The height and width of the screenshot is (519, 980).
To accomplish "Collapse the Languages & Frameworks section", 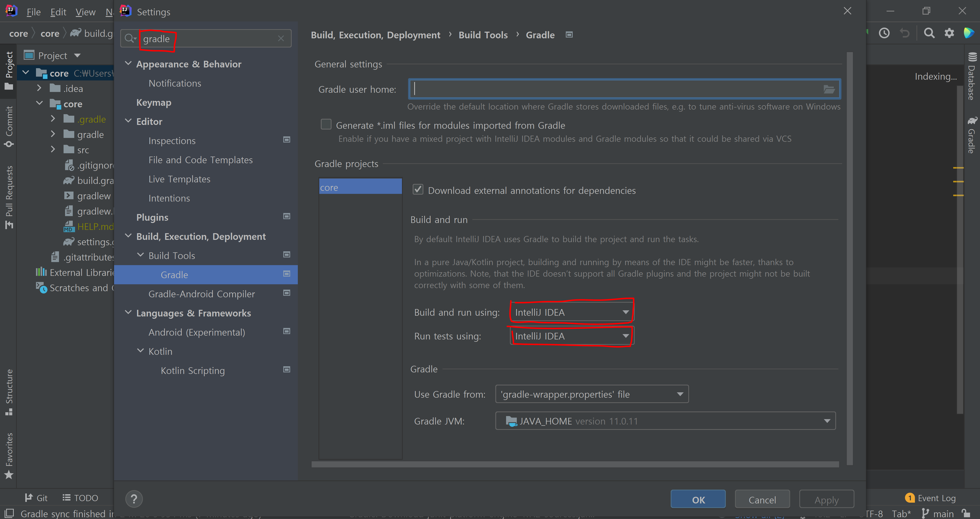I will (129, 312).
